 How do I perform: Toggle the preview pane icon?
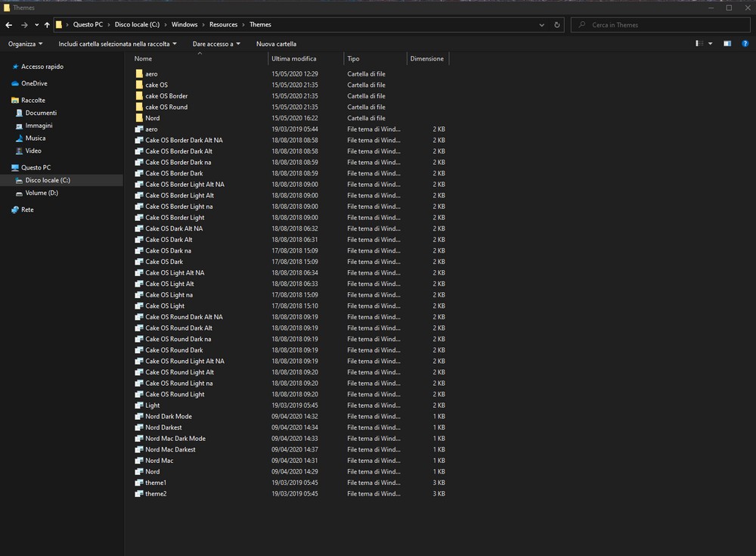click(727, 44)
